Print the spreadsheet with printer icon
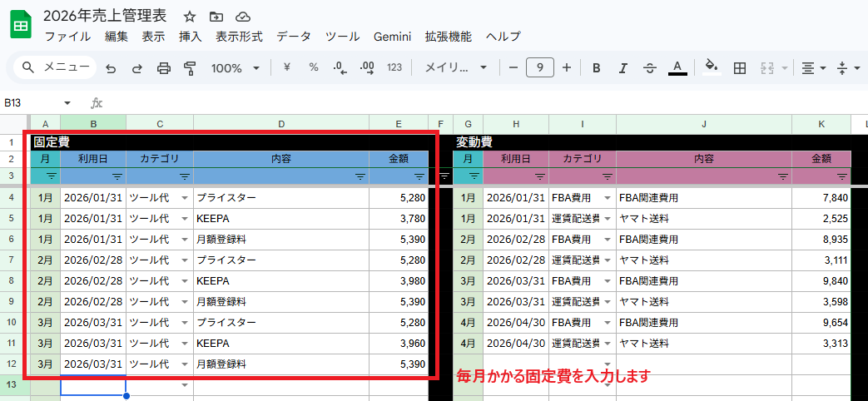This screenshot has height=401, width=868. click(164, 68)
